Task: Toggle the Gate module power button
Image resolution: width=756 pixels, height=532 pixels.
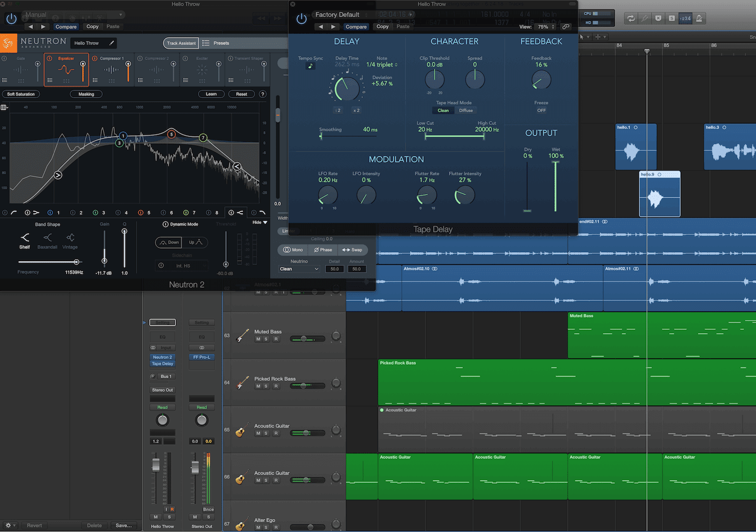Action: pos(5,58)
